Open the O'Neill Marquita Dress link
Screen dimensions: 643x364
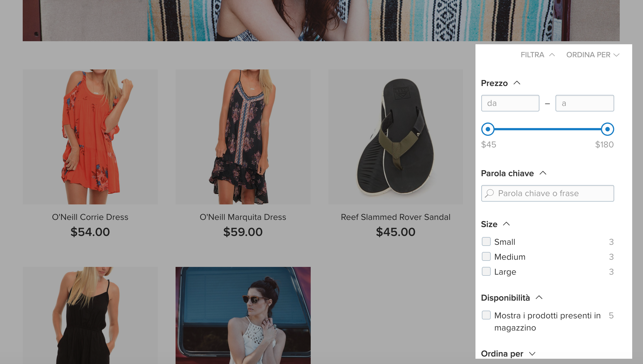[243, 217]
